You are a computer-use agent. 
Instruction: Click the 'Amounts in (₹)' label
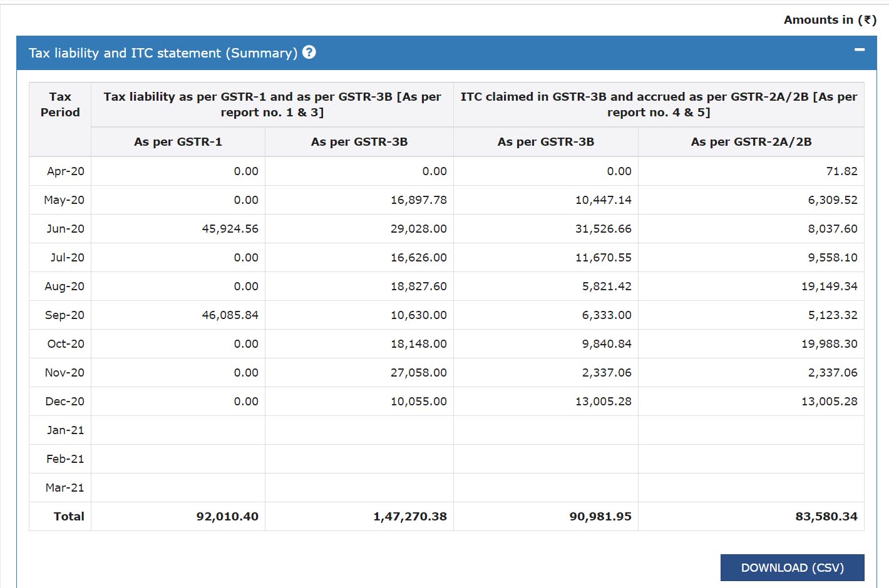click(830, 19)
